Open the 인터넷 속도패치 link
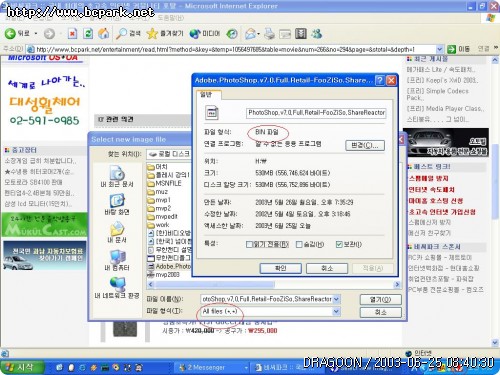 (x=431, y=190)
